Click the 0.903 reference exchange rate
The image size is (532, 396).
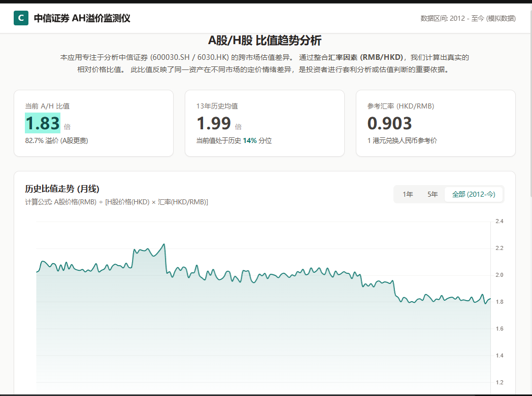pyautogui.click(x=389, y=123)
